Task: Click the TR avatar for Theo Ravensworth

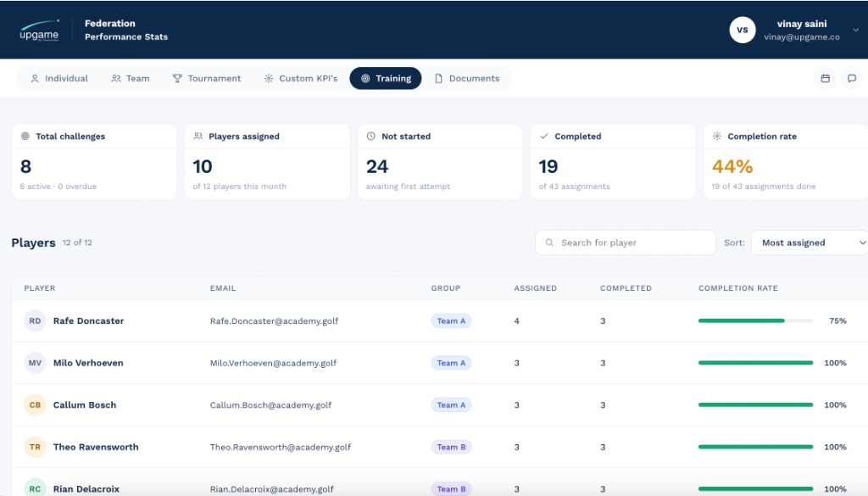Action: (35, 448)
